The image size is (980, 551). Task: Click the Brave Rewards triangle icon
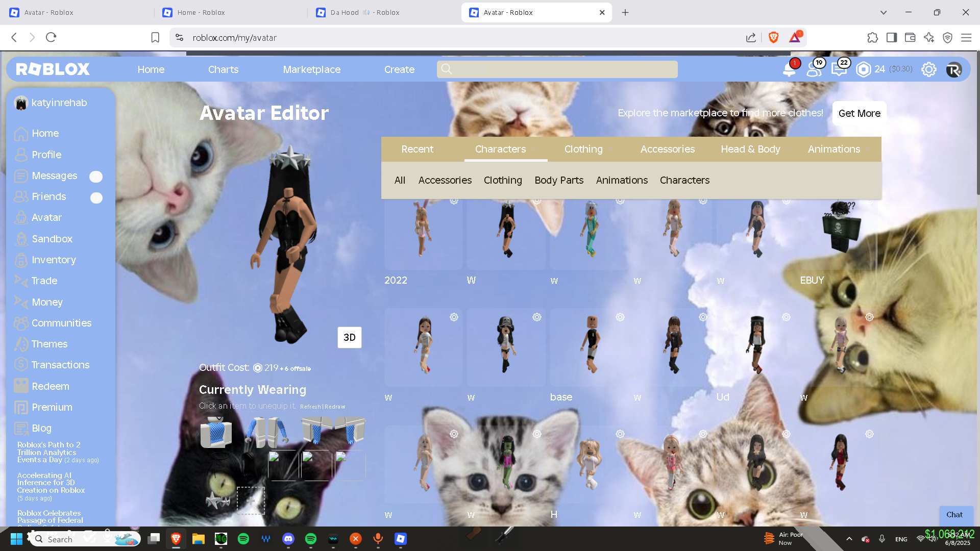[x=795, y=37]
